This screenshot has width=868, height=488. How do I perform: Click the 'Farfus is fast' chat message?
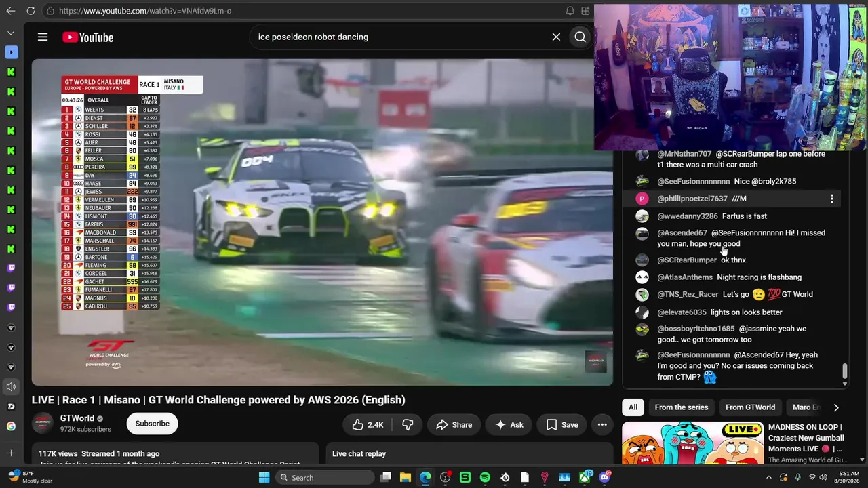(745, 216)
